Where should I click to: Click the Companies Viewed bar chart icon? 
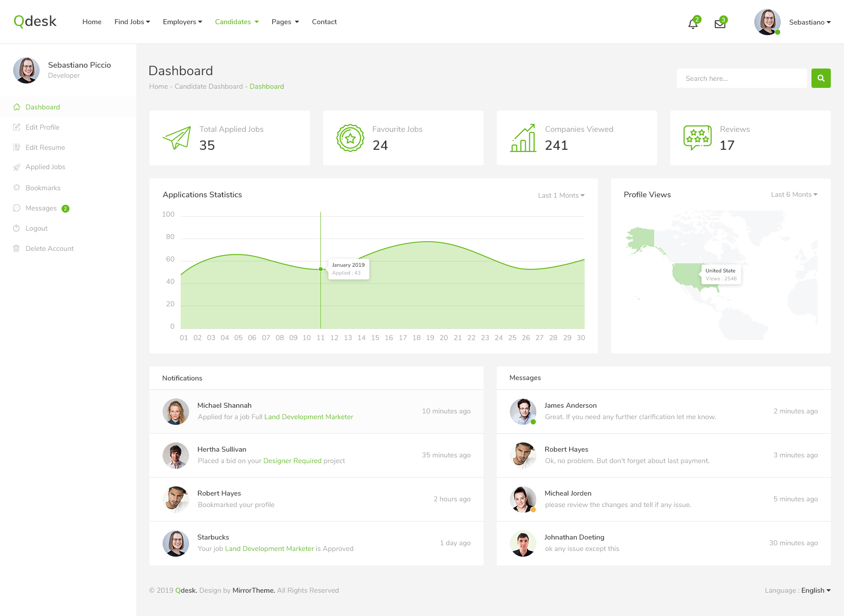(523, 138)
